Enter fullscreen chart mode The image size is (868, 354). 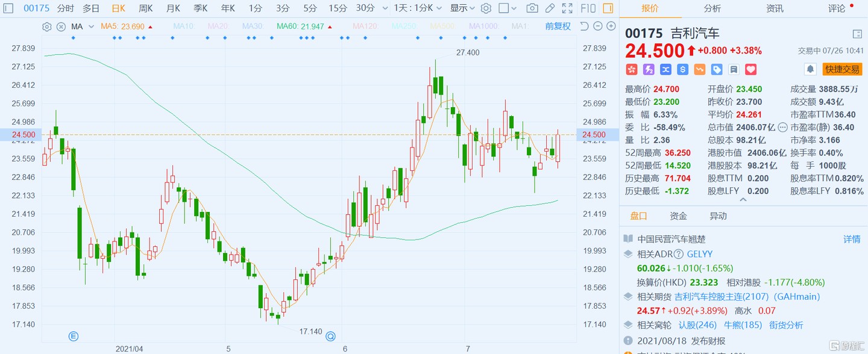567,8
